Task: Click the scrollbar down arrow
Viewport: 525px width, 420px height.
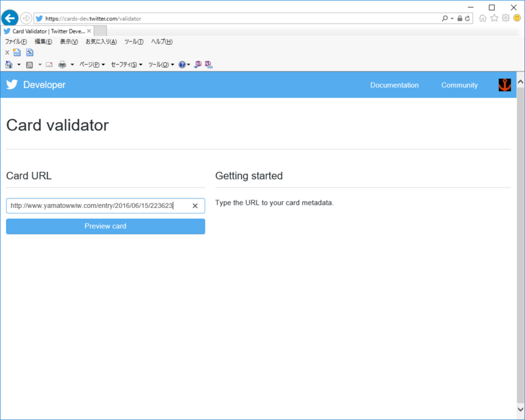Action: 520,409
